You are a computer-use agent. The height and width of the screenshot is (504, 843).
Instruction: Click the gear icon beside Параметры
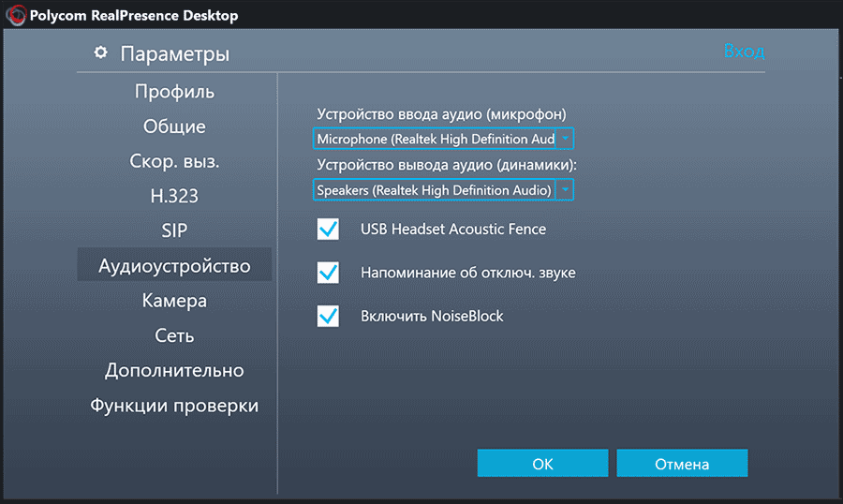(x=100, y=52)
